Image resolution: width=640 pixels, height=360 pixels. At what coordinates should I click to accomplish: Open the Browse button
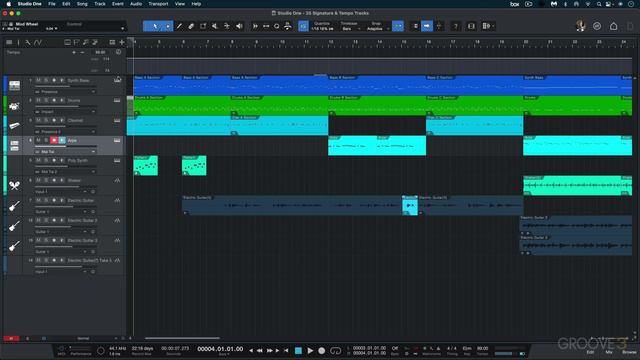pyautogui.click(x=629, y=352)
